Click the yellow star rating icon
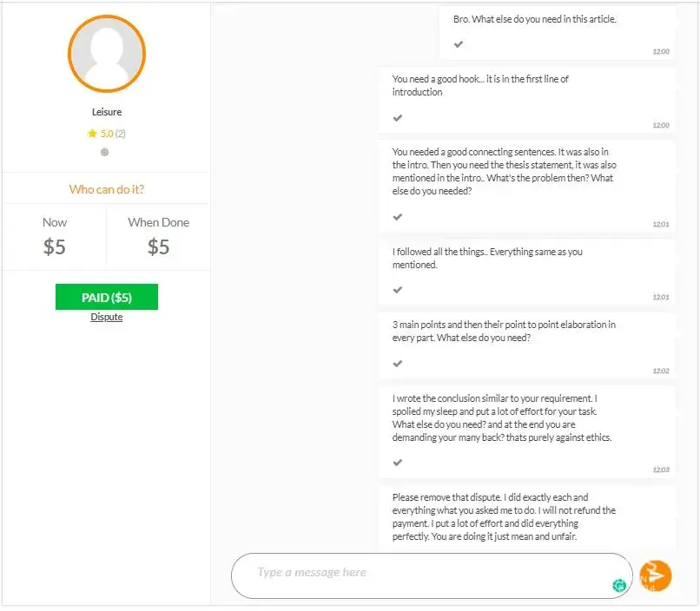Viewport: 700px width, 611px height. click(x=92, y=134)
